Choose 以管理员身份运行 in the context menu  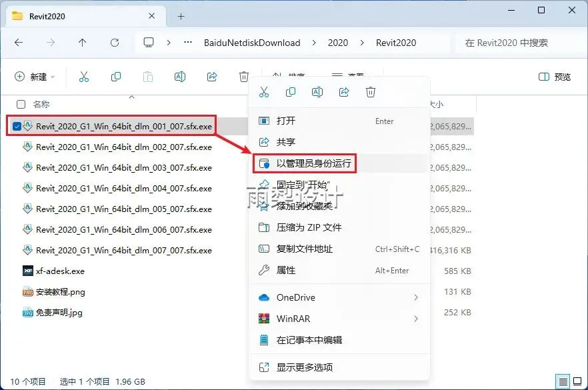click(x=339, y=163)
